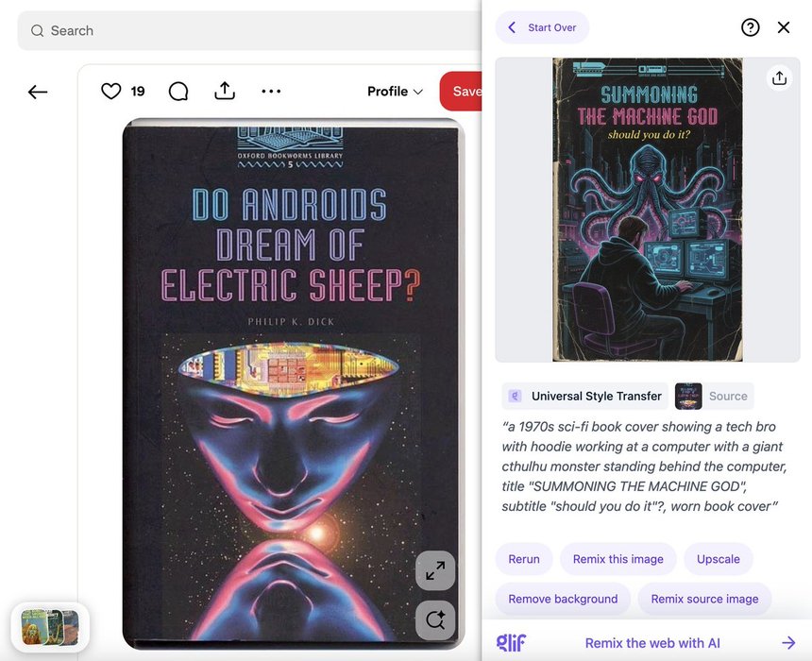Upscale the generated image
This screenshot has width=812, height=661.
click(x=718, y=559)
